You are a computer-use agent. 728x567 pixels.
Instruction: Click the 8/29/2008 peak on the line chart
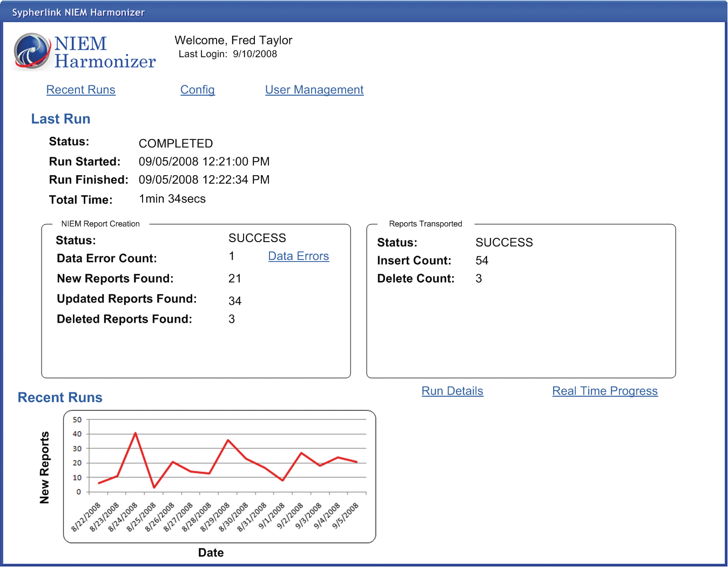228,440
